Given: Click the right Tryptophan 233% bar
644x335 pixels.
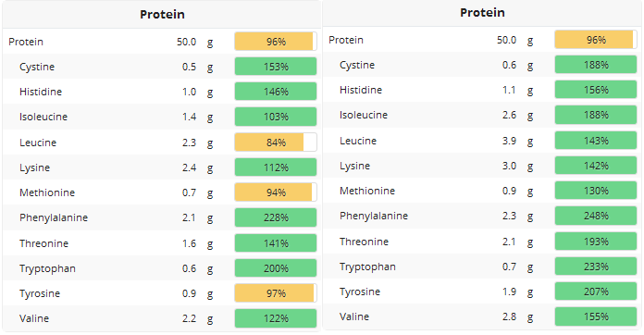Looking at the screenshot, I should (596, 267).
